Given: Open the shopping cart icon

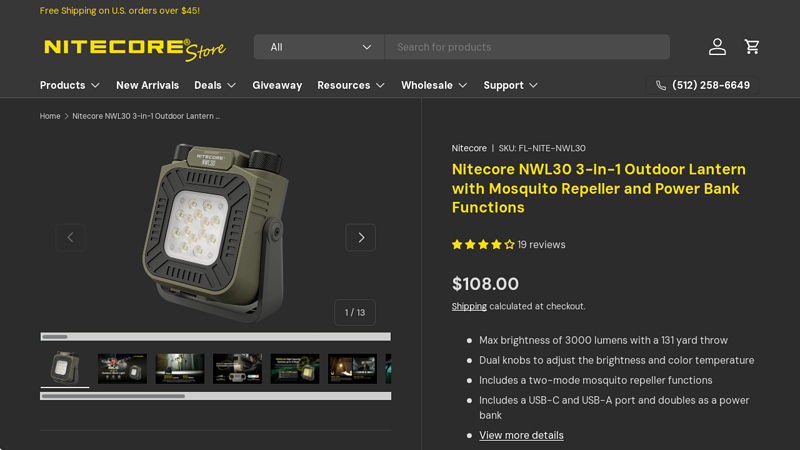Looking at the screenshot, I should click(752, 47).
